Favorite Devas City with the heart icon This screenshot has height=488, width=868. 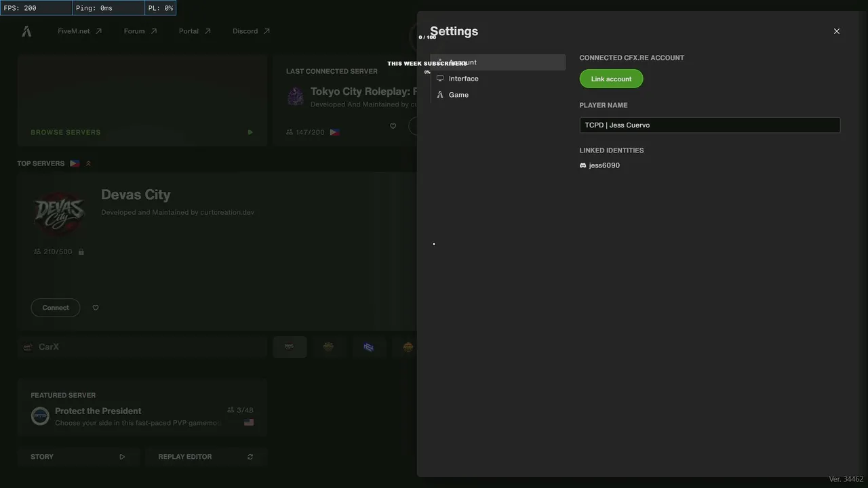coord(96,308)
